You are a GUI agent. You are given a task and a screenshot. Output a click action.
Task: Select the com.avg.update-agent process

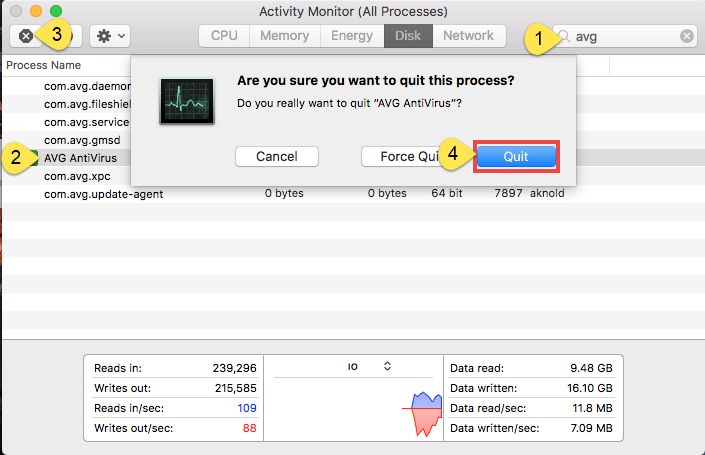[103, 194]
